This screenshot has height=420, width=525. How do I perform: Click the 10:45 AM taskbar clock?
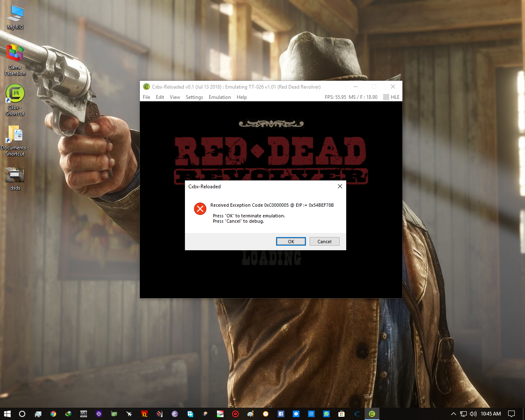(x=491, y=414)
